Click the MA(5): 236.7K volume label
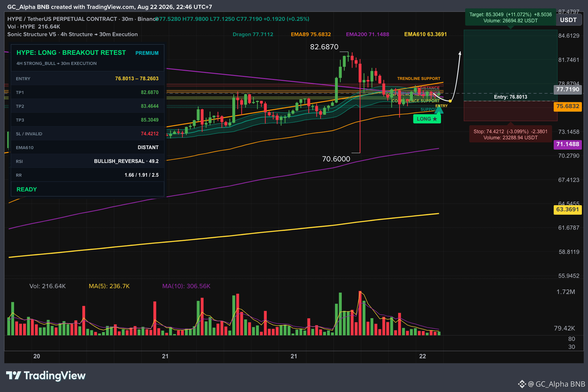Screen dimensions: 588x392 pos(109,286)
